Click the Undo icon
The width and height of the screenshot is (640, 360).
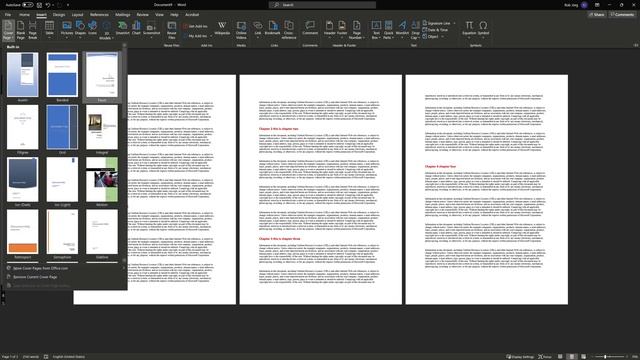click(x=48, y=5)
